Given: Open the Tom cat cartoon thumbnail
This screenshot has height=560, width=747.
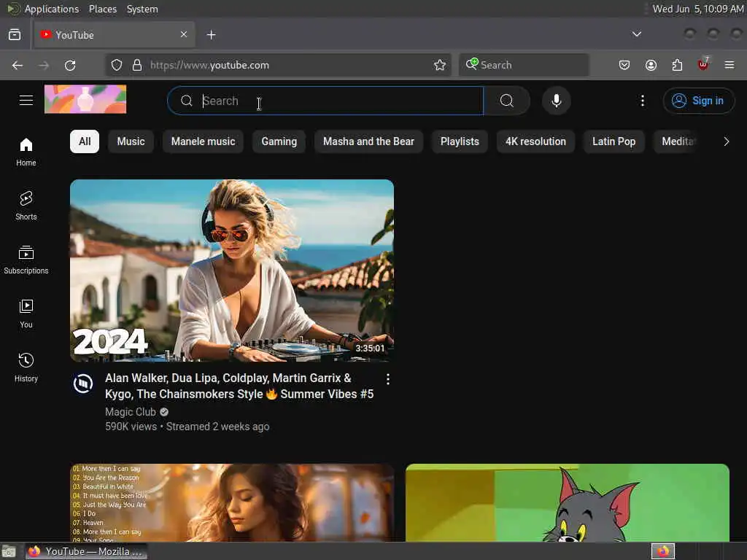Looking at the screenshot, I should [568, 502].
